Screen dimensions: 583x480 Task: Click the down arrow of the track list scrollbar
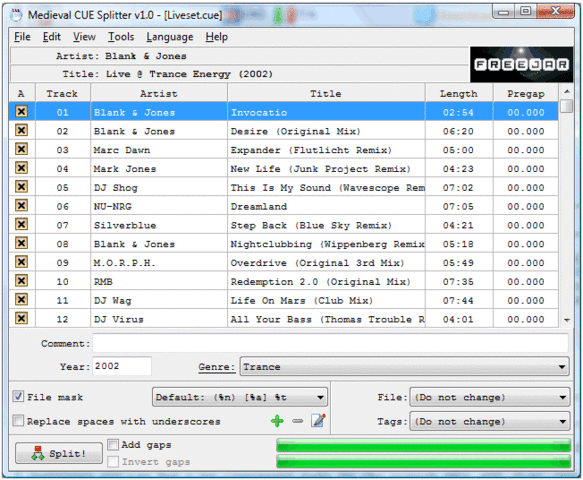(567, 320)
